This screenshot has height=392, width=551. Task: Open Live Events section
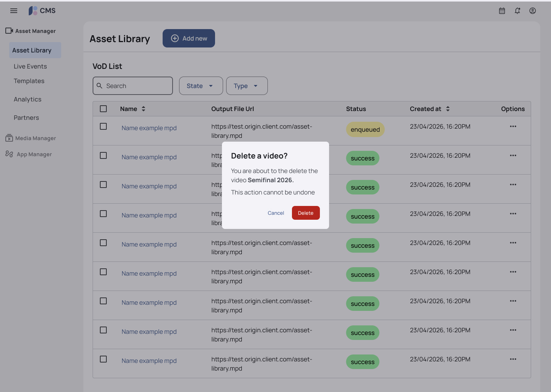(x=30, y=66)
